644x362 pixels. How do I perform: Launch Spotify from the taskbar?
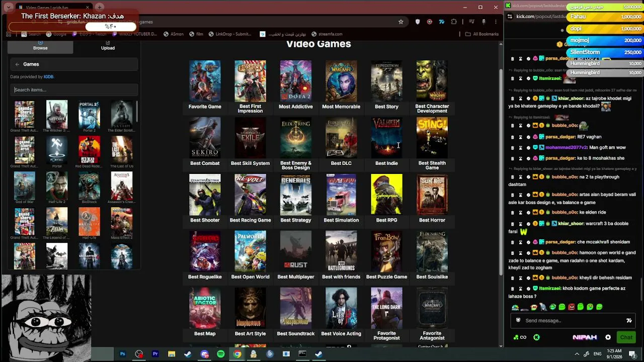[221, 354]
